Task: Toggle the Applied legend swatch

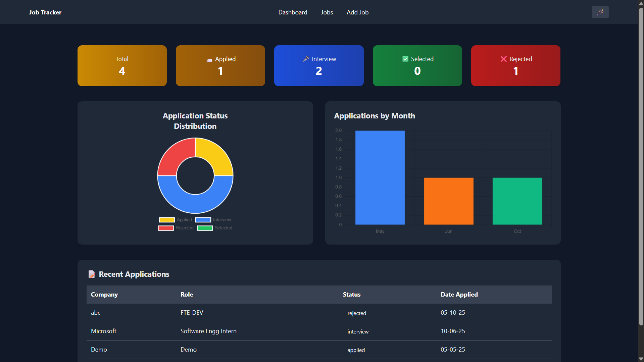Action: point(167,220)
